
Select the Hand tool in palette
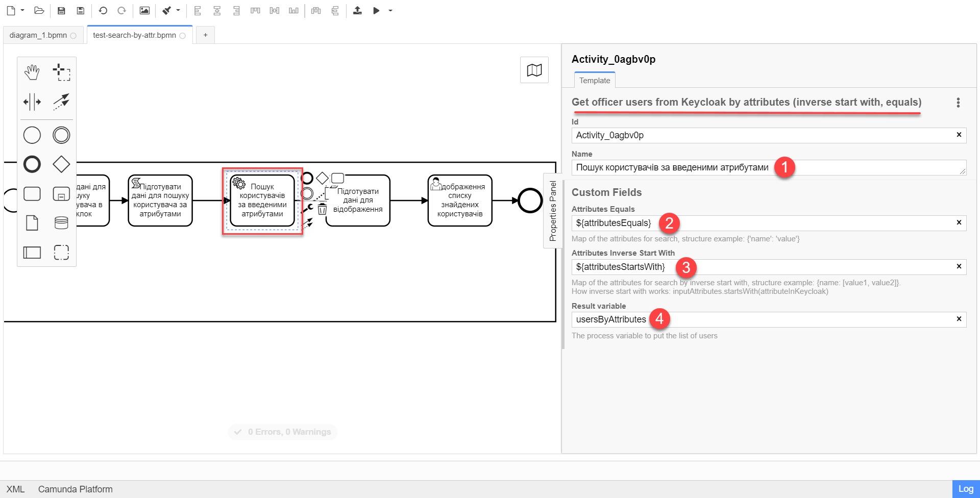tap(32, 72)
